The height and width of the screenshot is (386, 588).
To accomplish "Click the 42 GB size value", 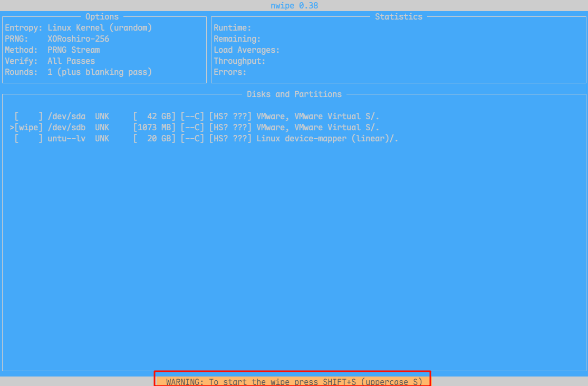I will (155, 117).
